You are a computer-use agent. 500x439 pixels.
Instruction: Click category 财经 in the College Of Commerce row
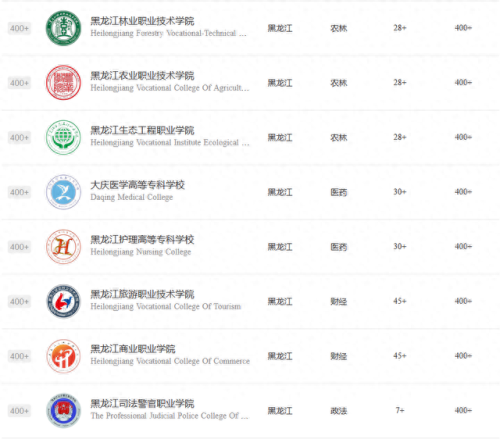339,356
